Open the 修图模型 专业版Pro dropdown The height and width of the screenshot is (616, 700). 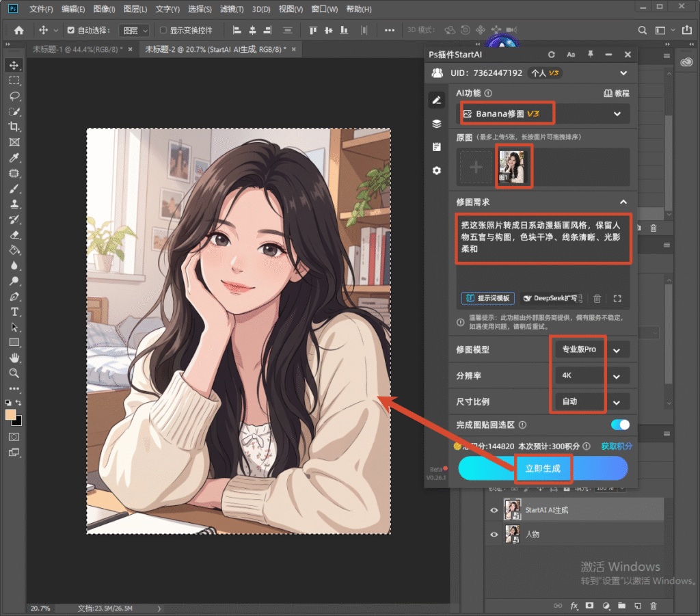click(x=592, y=349)
